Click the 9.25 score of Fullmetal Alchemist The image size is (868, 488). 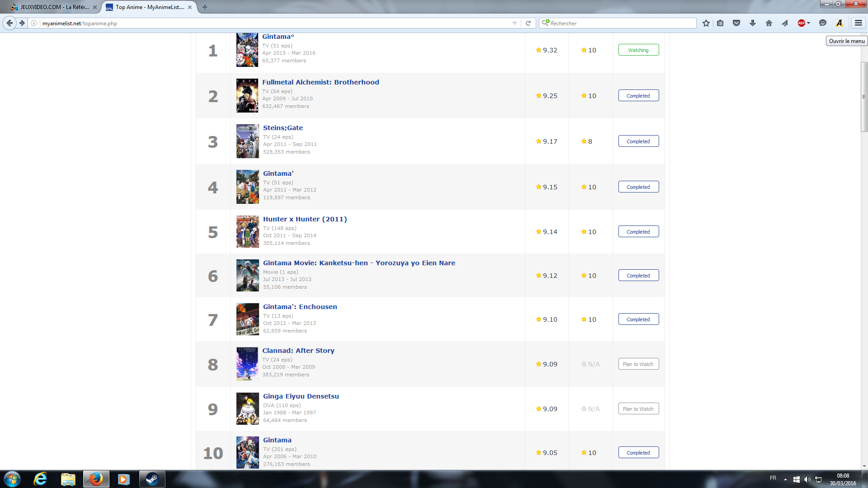547,96
